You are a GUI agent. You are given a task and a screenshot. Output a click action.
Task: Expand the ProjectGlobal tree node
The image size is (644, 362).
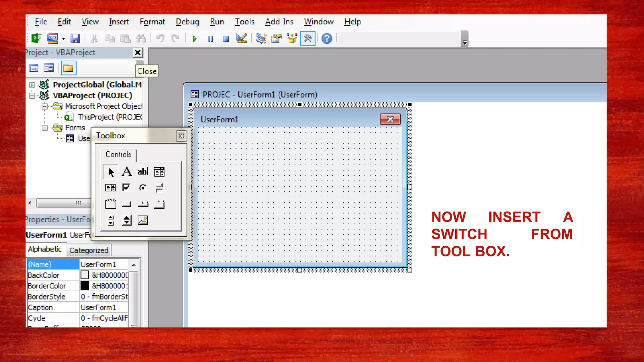[x=32, y=85]
